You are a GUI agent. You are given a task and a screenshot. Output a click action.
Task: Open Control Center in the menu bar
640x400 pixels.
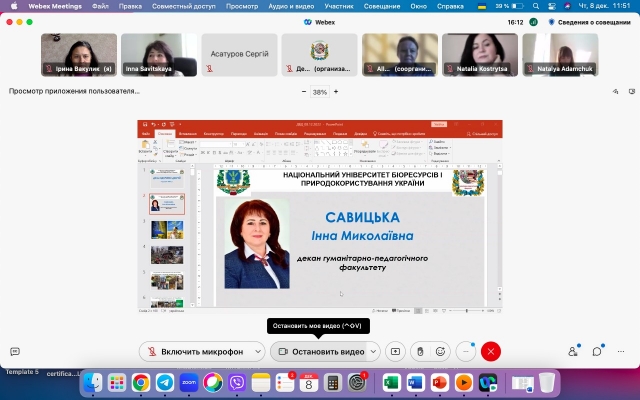[x=551, y=6]
